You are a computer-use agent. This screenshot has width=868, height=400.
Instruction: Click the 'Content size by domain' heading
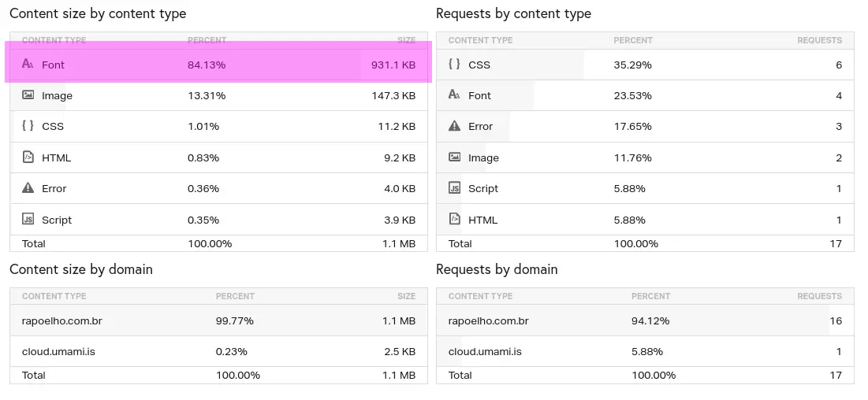click(81, 269)
